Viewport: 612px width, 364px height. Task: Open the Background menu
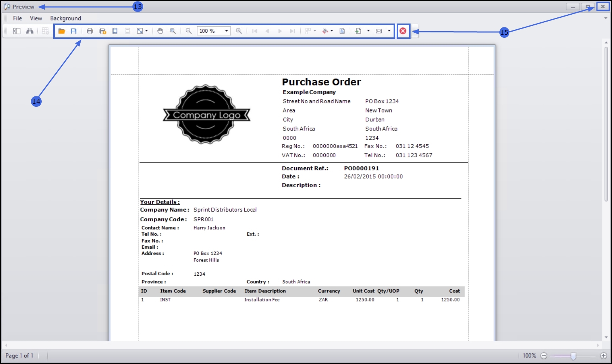tap(66, 18)
